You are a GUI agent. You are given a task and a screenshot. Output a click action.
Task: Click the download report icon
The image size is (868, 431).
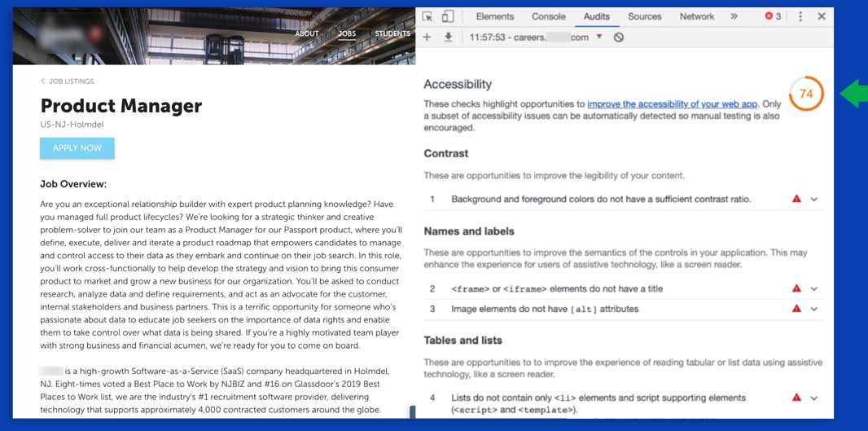pos(448,37)
